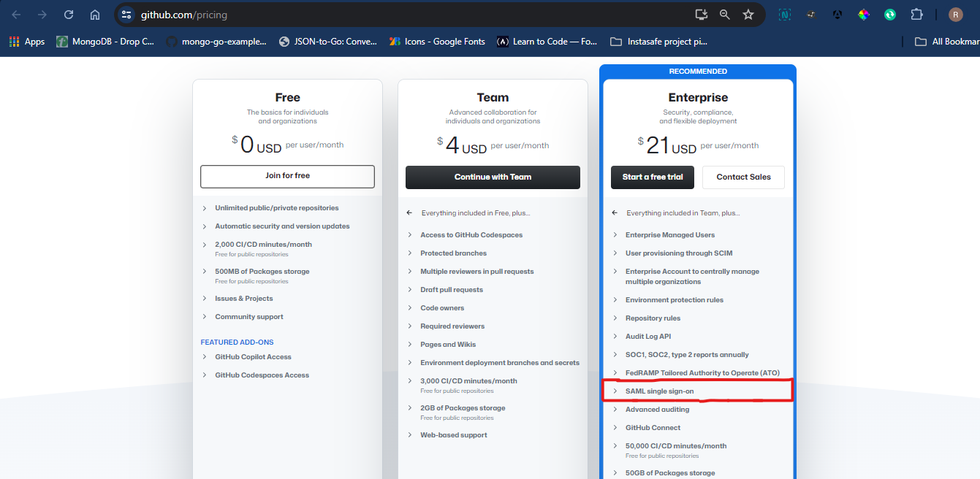Expand Environment protection rules
This screenshot has width=980, height=479.
tap(668, 300)
